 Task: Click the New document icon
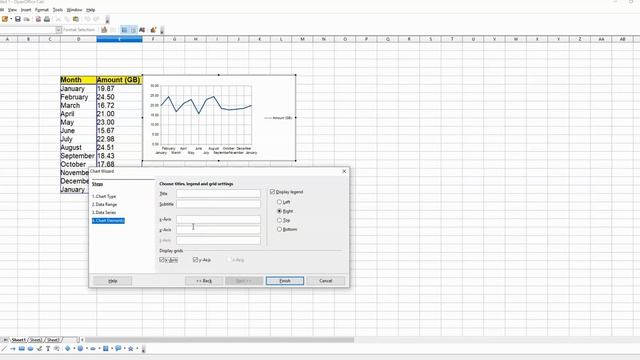click(x=5, y=19)
